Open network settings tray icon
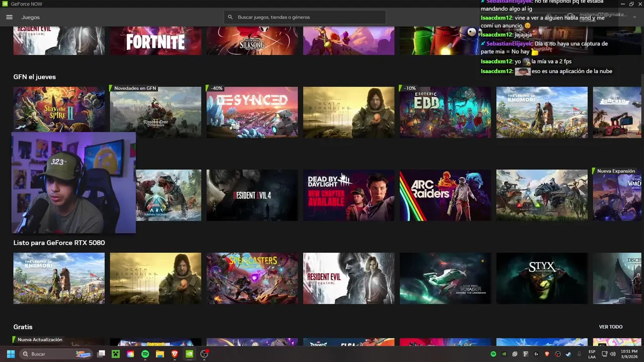This screenshot has width=644, height=362. pos(604,354)
